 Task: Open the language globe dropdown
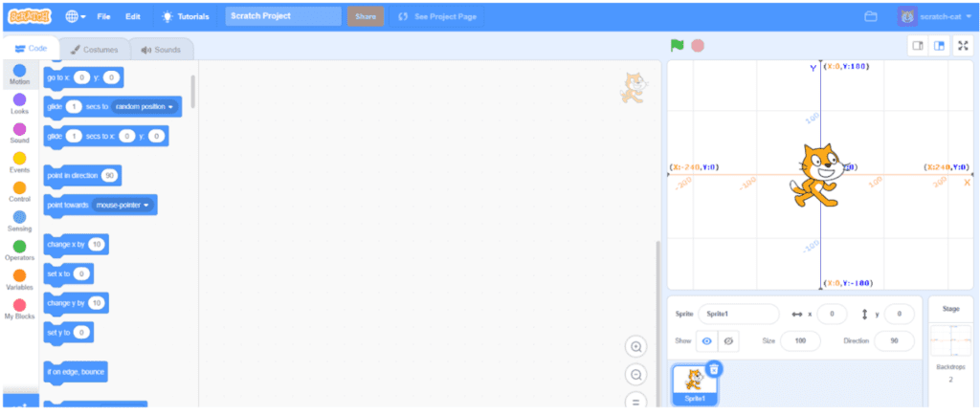tap(76, 16)
